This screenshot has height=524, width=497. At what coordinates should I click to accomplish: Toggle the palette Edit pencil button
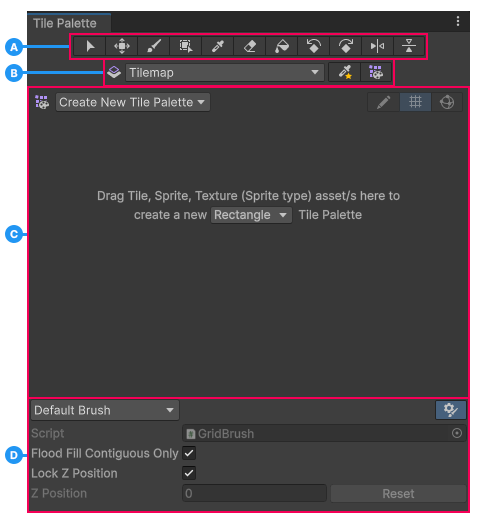(383, 102)
